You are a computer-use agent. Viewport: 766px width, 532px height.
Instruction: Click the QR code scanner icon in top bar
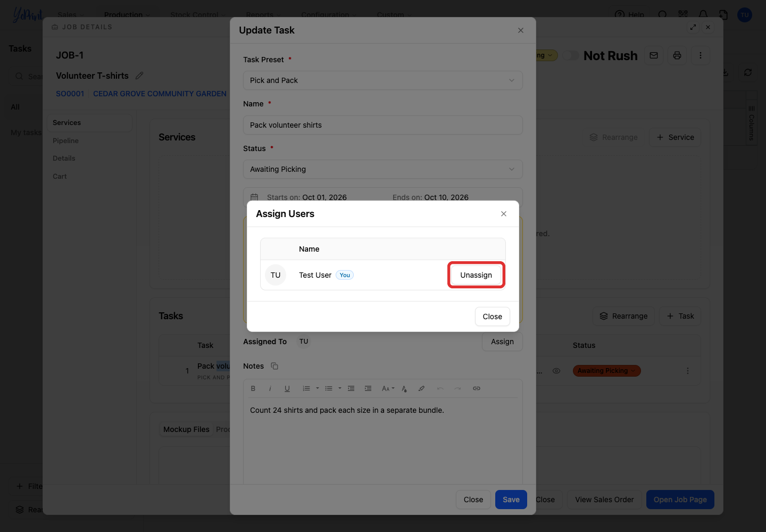[683, 15]
